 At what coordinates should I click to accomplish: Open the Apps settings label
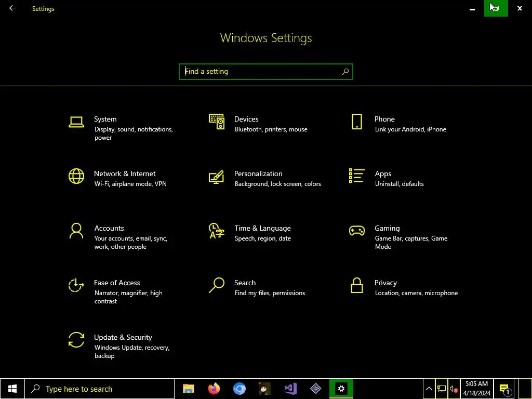pos(383,174)
